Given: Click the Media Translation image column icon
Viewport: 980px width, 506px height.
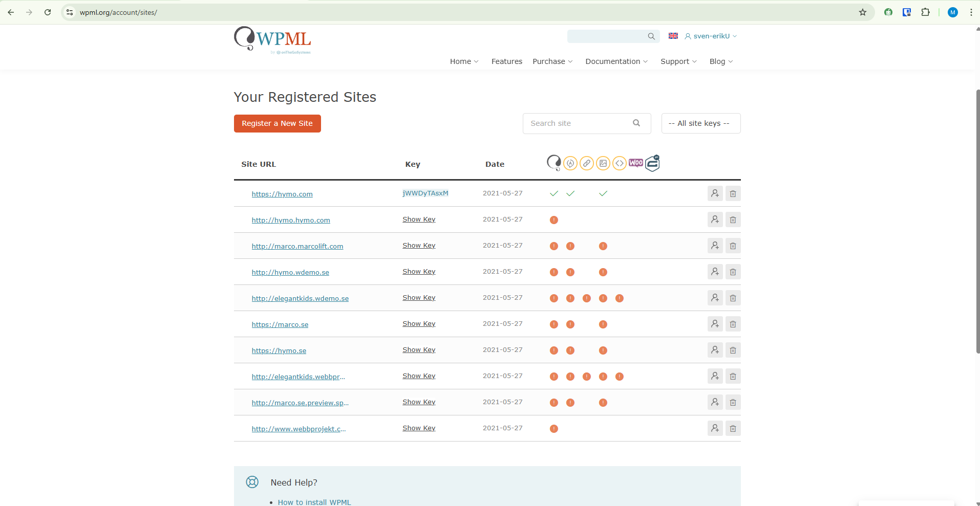Looking at the screenshot, I should pyautogui.click(x=603, y=163).
